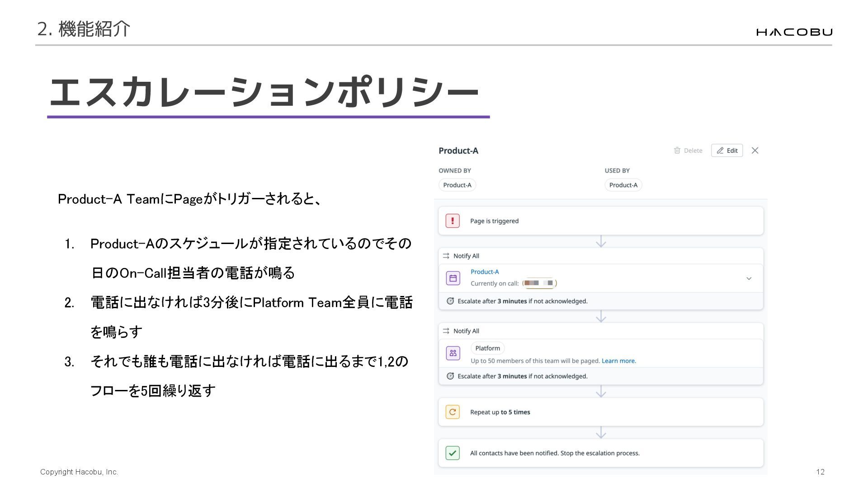Open the Product-A schedule link
This screenshot has height=488, width=868.
(485, 272)
